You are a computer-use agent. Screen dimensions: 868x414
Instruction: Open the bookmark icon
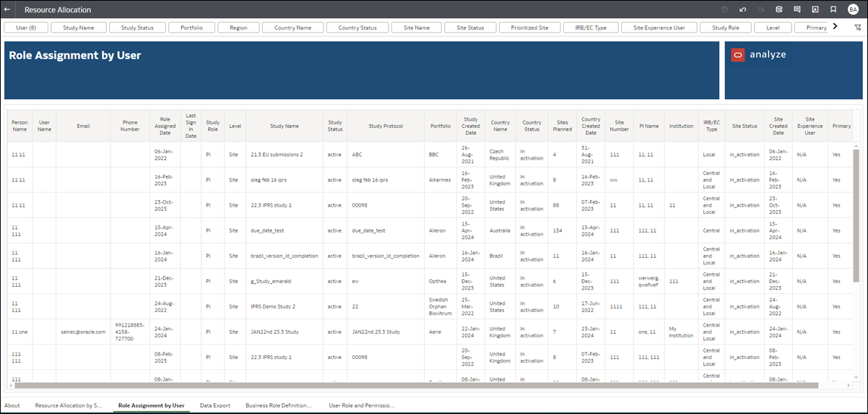pyautogui.click(x=833, y=10)
